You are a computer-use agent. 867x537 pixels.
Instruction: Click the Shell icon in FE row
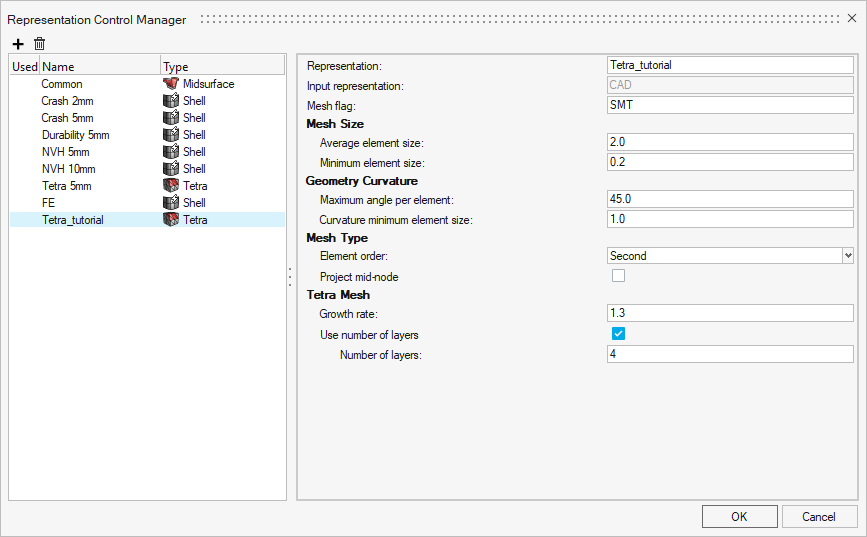[x=170, y=203]
